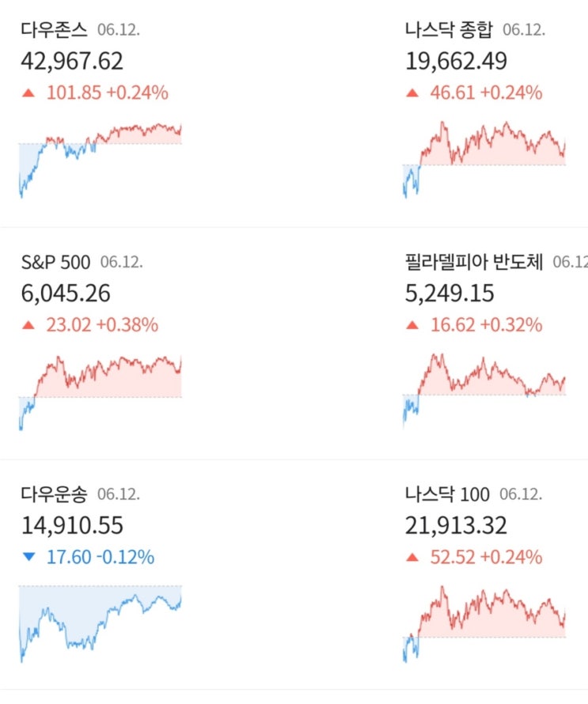This screenshot has height=704, width=588.
Task: Select the 다우운송 index name
Action: (x=55, y=494)
